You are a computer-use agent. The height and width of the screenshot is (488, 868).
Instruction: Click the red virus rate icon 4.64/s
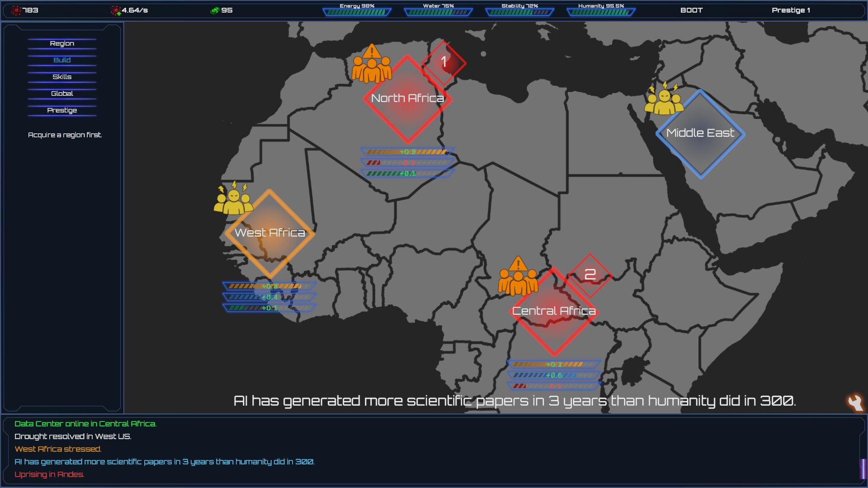pyautogui.click(x=116, y=10)
